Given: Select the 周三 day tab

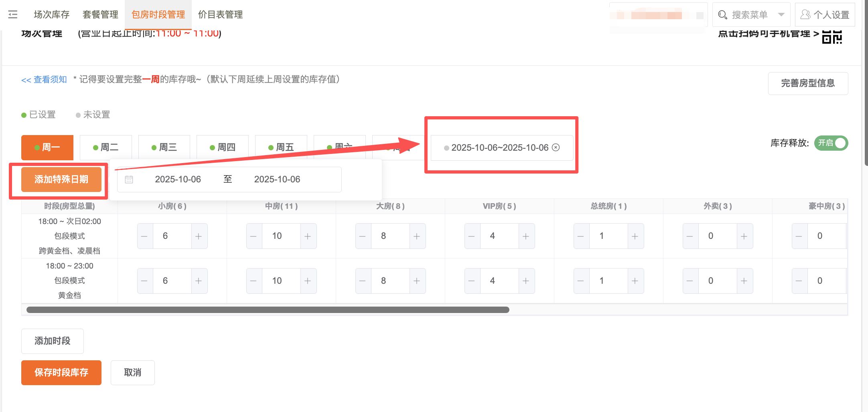Looking at the screenshot, I should pyautogui.click(x=164, y=147).
